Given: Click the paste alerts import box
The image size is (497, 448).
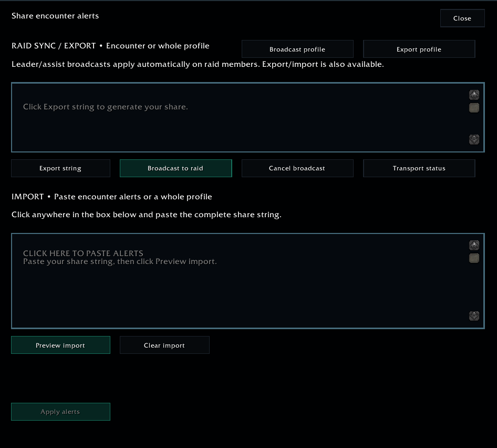Looking at the screenshot, I should 248,281.
